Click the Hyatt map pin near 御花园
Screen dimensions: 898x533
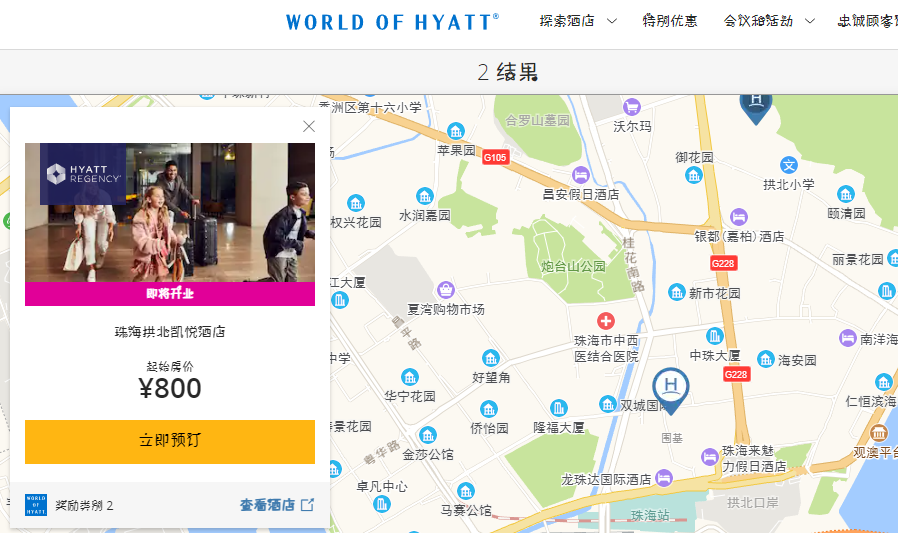pyautogui.click(x=756, y=103)
